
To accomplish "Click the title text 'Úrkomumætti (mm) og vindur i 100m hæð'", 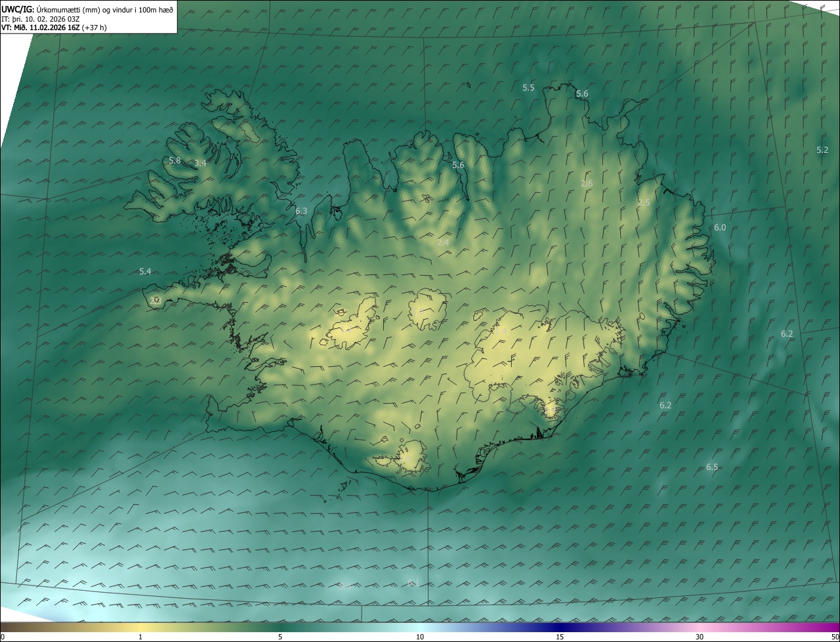I will click(x=105, y=9).
